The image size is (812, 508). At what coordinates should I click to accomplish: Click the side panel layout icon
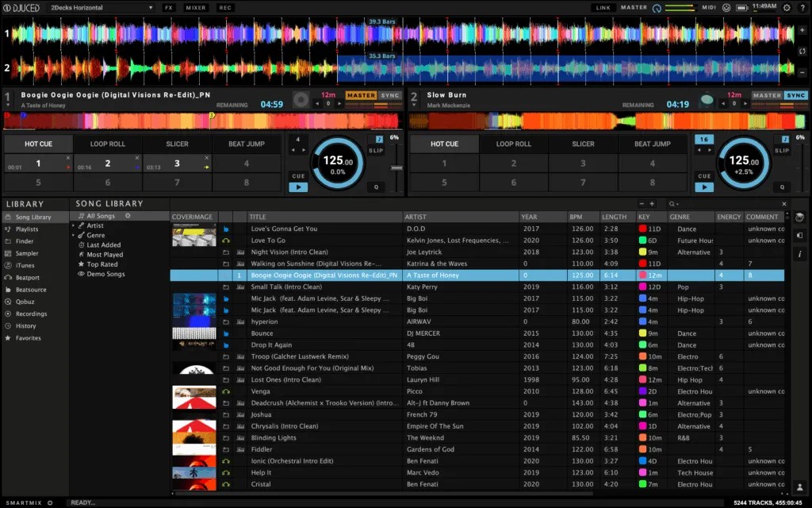[x=800, y=235]
